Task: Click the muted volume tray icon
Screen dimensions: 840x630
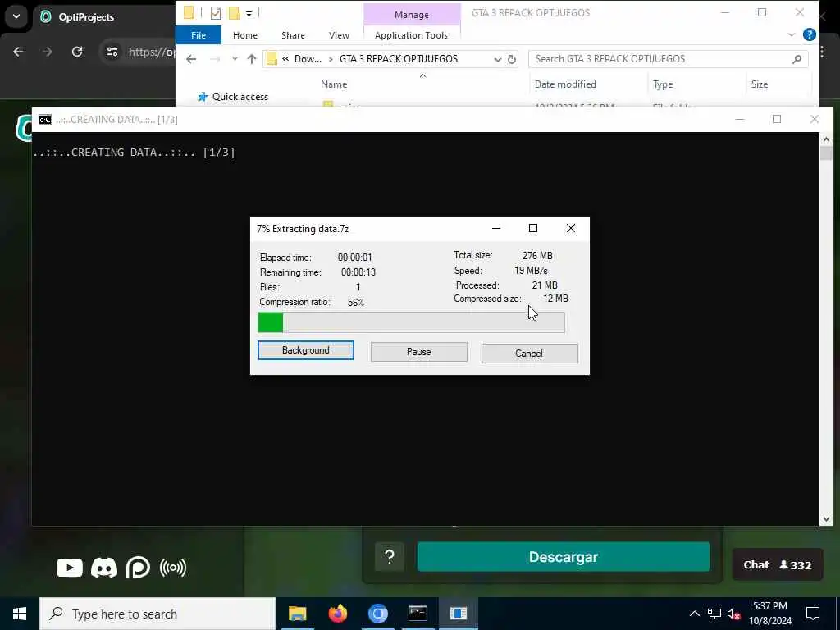Action: coord(734,614)
